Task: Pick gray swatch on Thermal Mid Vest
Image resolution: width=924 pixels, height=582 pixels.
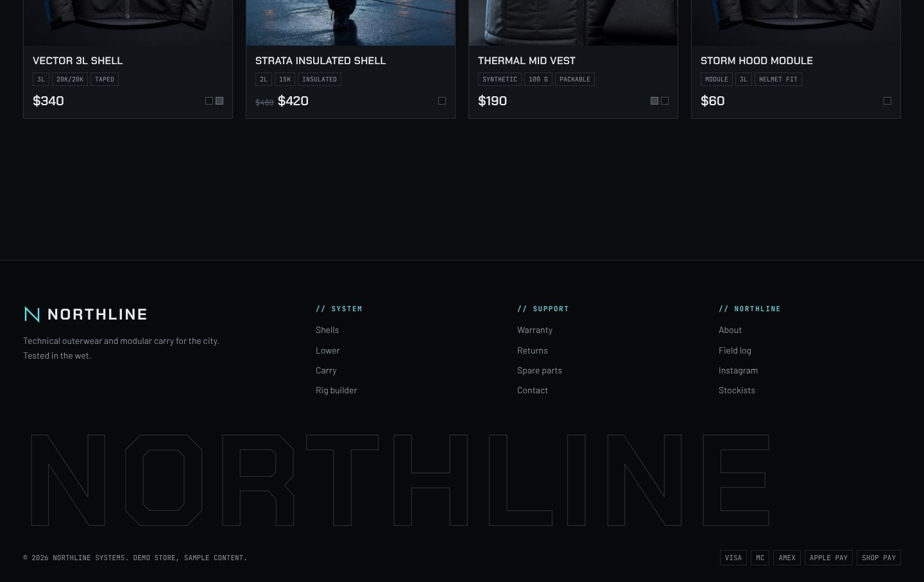Action: [x=654, y=101]
